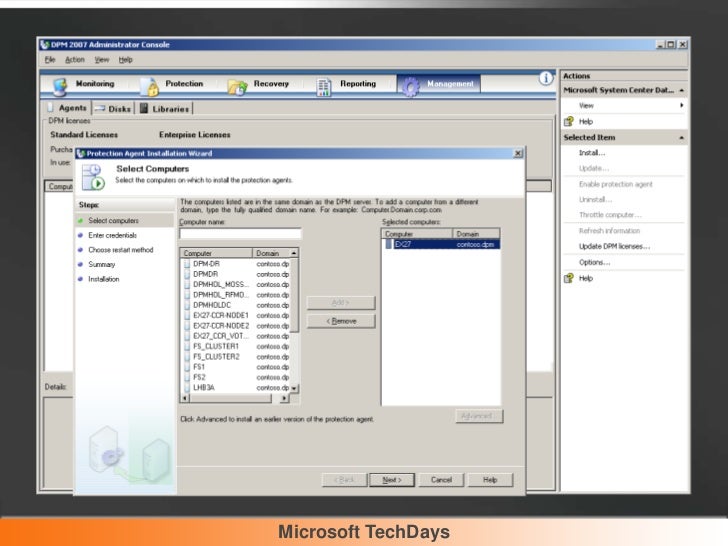Click the DPM-DR computer icon
Screen dimensions: 728x546
[x=187, y=264]
